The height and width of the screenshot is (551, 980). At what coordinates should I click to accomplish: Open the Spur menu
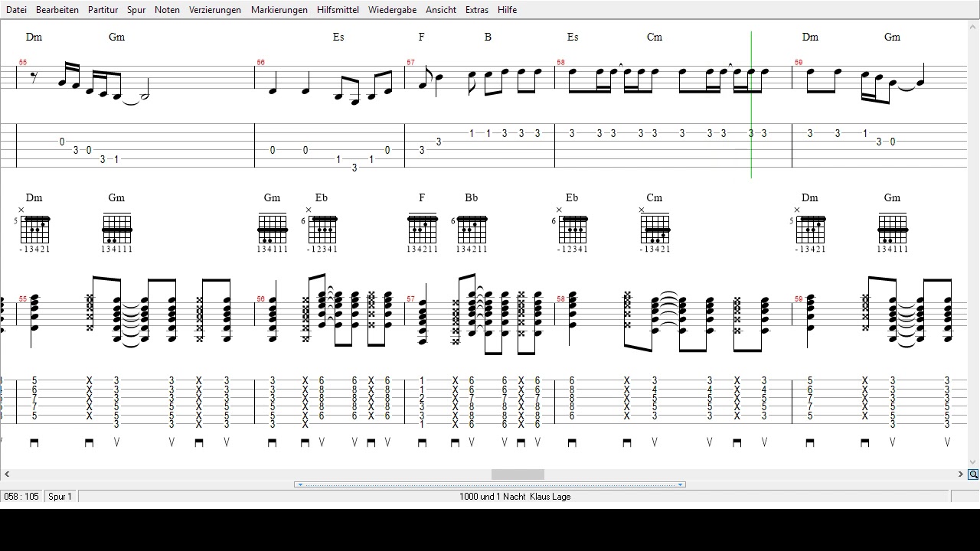click(x=136, y=10)
